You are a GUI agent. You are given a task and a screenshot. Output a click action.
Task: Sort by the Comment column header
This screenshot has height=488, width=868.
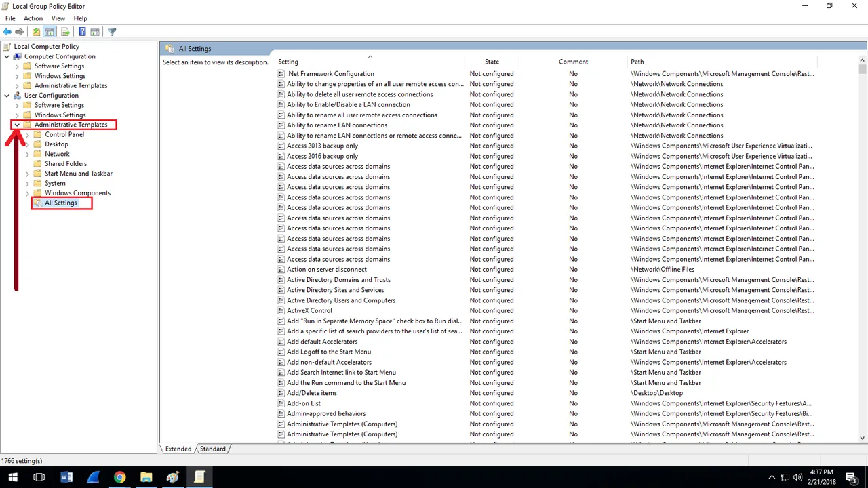tap(573, 62)
